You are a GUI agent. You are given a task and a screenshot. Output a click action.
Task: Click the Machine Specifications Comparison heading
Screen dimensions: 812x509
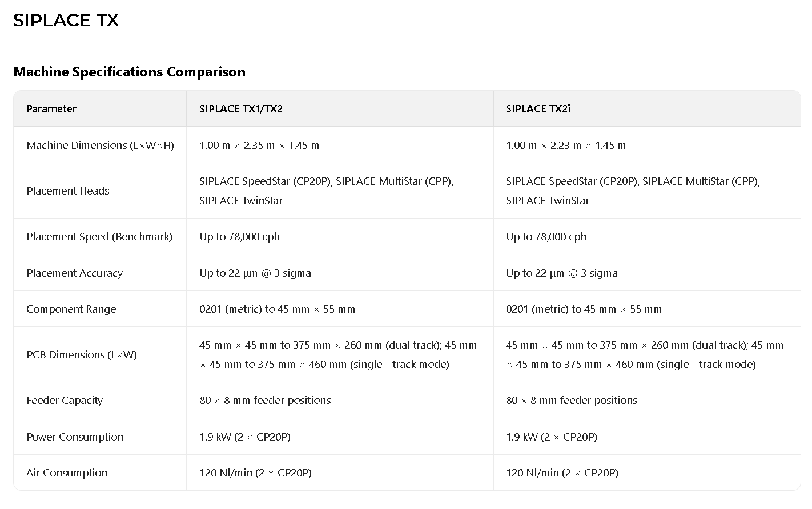click(129, 72)
